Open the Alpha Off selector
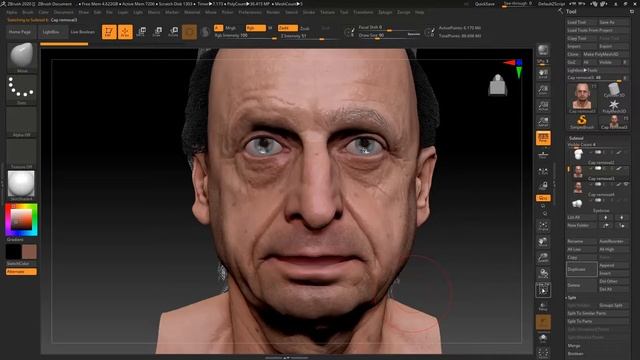 (x=22, y=121)
